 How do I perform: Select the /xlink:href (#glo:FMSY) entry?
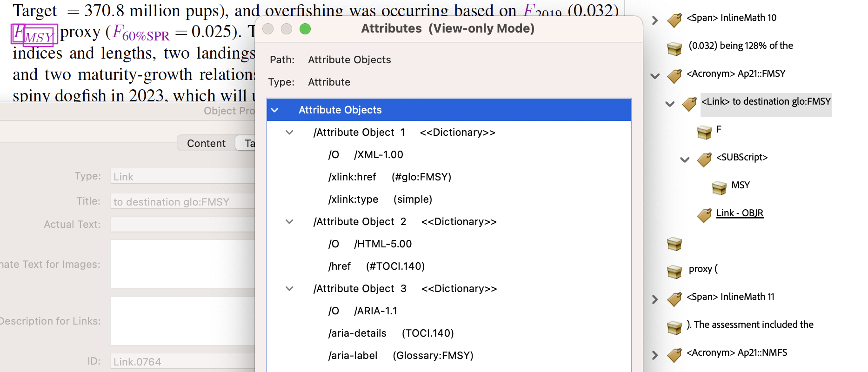point(389,177)
